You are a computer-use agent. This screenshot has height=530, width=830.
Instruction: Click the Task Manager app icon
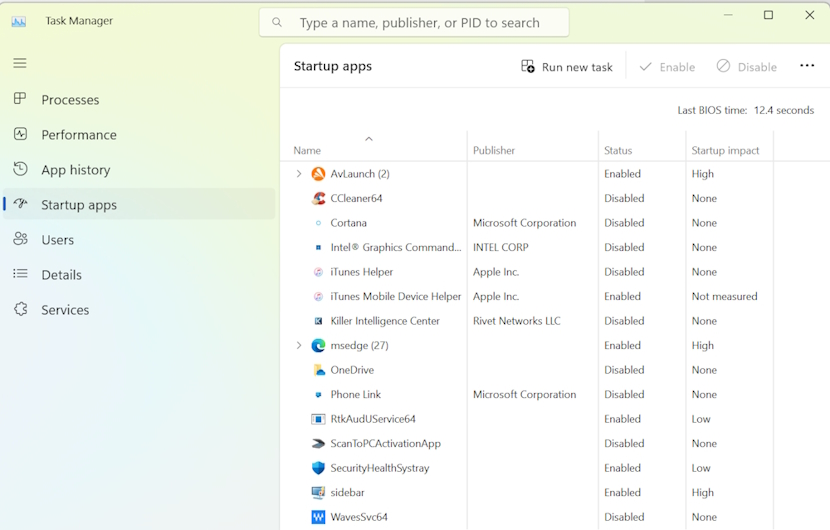pos(19,22)
